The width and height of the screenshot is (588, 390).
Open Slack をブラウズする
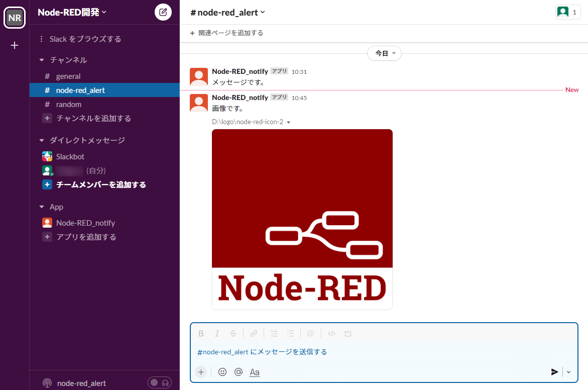85,39
